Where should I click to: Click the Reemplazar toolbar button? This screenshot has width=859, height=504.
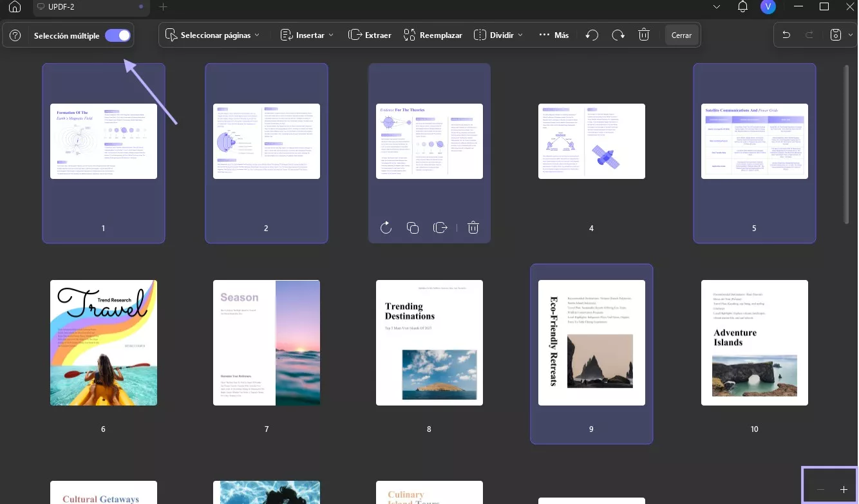pyautogui.click(x=433, y=35)
